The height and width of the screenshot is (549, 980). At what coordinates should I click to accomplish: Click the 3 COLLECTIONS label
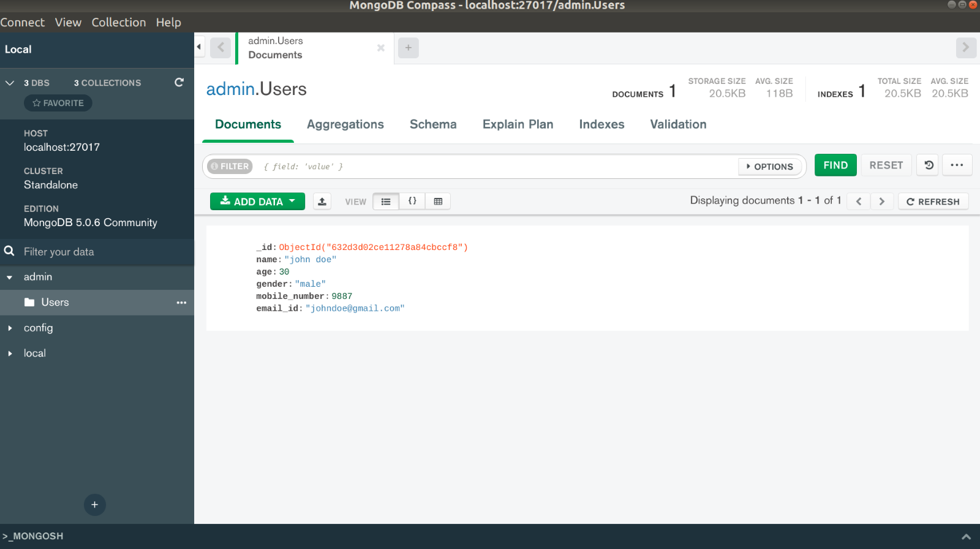tap(107, 83)
